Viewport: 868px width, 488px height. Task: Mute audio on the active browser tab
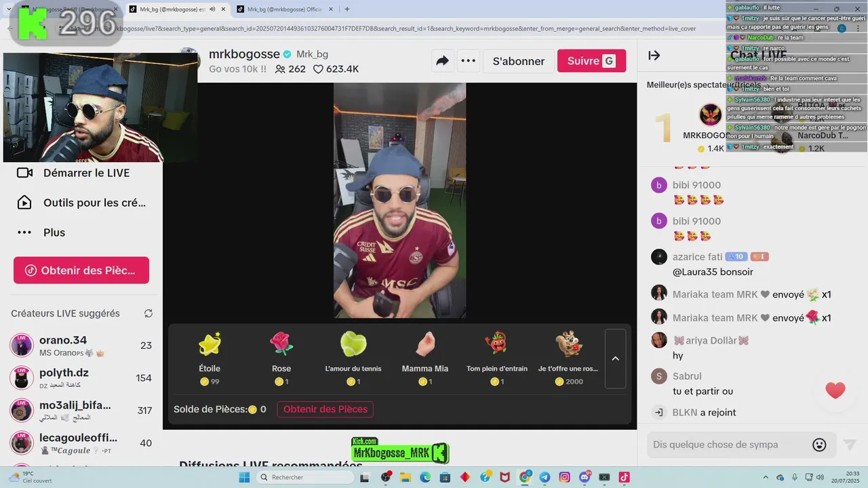tap(213, 9)
